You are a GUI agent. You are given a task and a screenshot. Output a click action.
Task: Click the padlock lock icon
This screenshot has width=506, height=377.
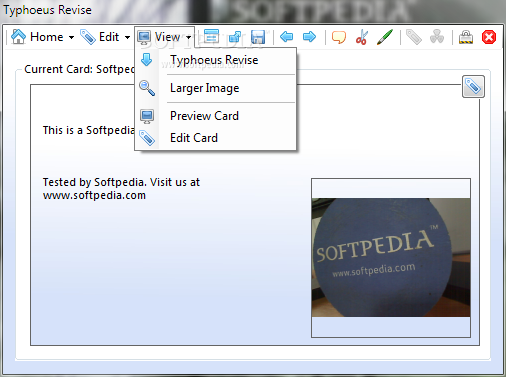(466, 37)
